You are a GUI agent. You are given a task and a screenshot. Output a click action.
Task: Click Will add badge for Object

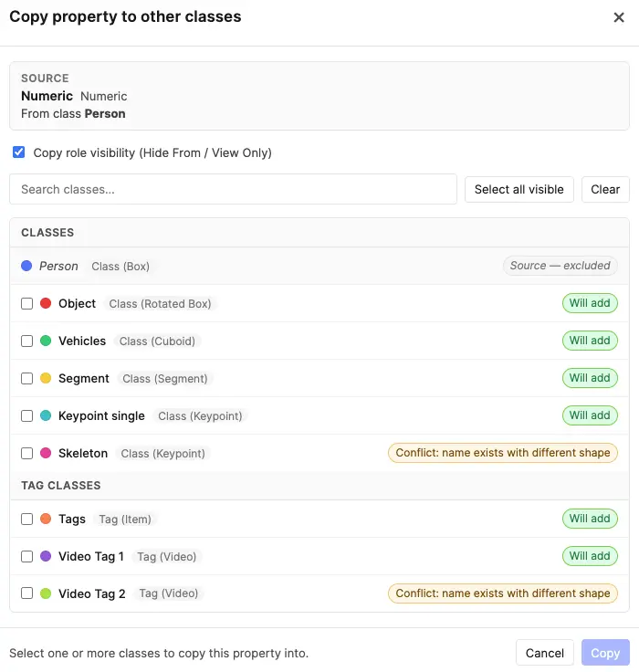click(x=590, y=303)
